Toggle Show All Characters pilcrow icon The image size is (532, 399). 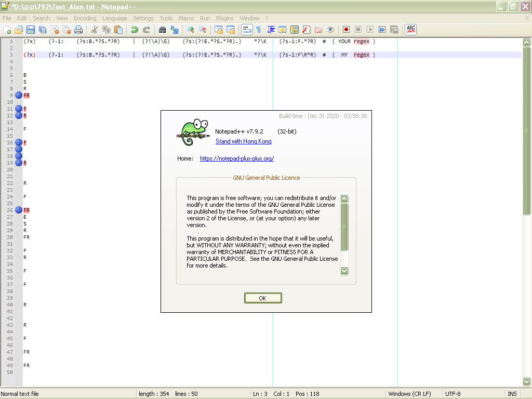[x=259, y=30]
